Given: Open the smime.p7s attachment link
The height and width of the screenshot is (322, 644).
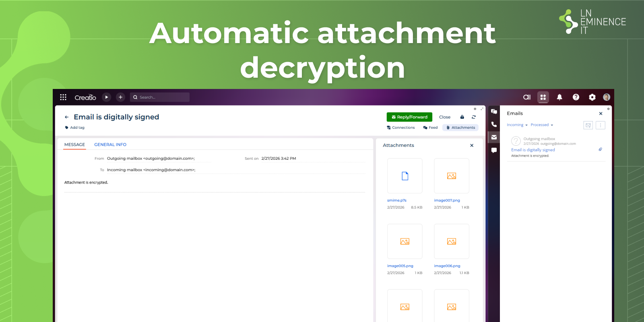Looking at the screenshot, I should [396, 200].
